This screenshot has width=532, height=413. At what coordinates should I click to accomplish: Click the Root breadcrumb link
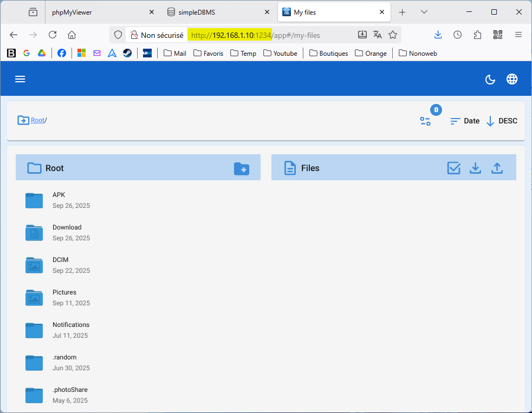tap(37, 120)
